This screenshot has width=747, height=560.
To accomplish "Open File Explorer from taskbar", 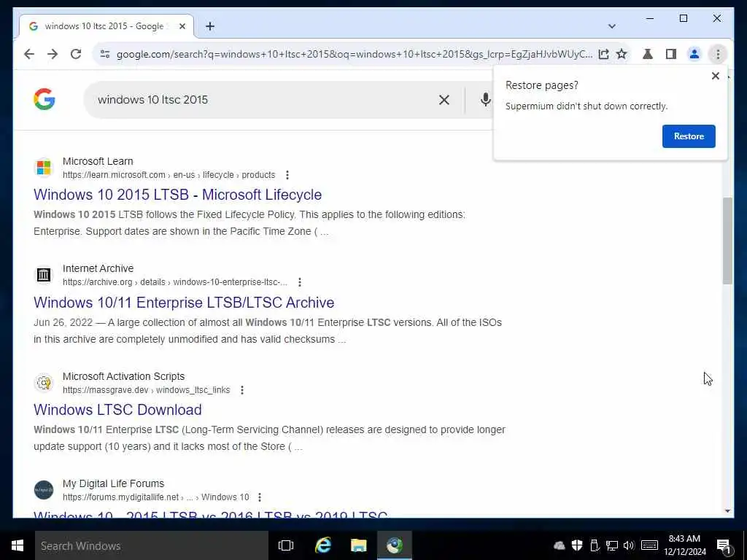I will click(358, 545).
